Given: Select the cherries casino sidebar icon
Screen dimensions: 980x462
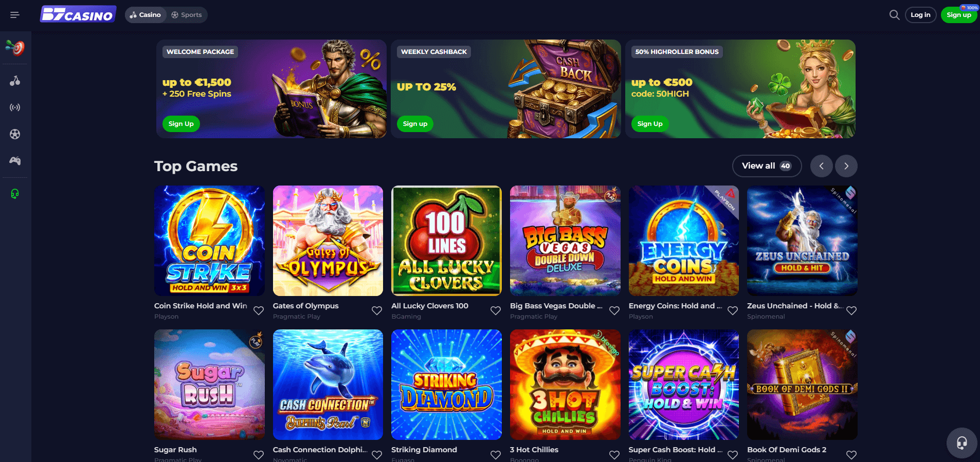Looking at the screenshot, I should tap(15, 81).
